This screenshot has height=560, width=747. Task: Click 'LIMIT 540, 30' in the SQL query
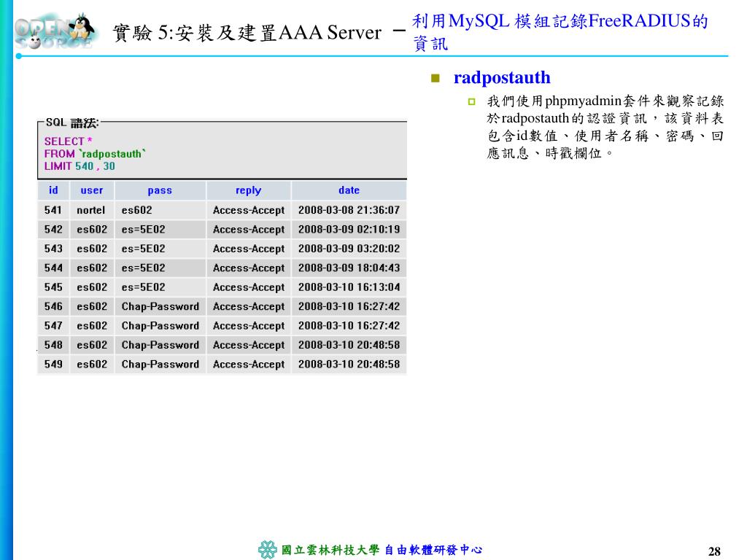tap(80, 166)
